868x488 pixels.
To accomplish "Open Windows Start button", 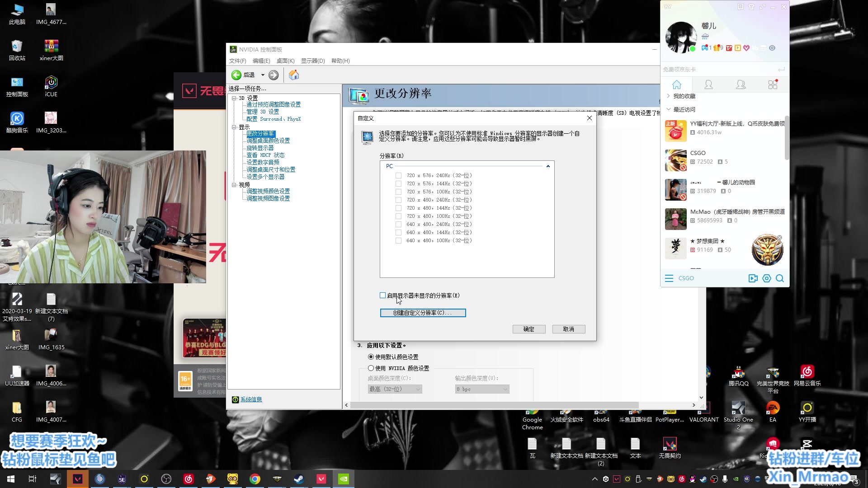I will point(11,479).
